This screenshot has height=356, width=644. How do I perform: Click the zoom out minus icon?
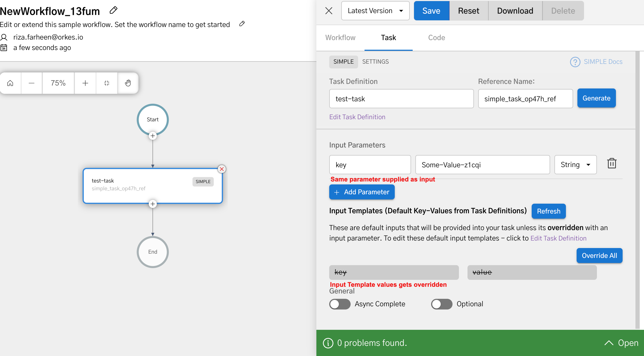point(31,83)
